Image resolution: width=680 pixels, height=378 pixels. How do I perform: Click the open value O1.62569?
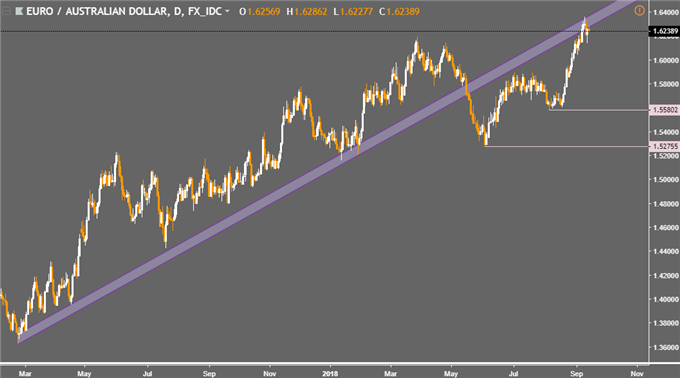point(260,12)
